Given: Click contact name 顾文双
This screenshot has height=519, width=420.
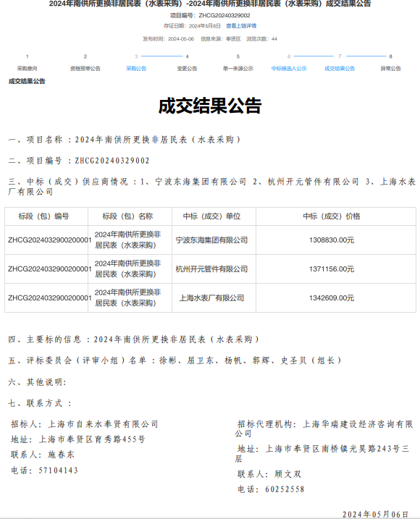Looking at the screenshot, I should (287, 474).
